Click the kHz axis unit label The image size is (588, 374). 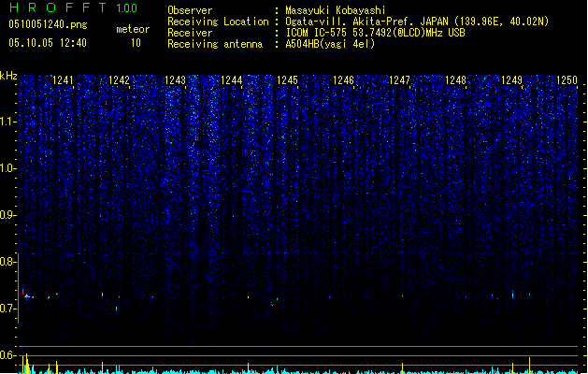tap(8, 76)
